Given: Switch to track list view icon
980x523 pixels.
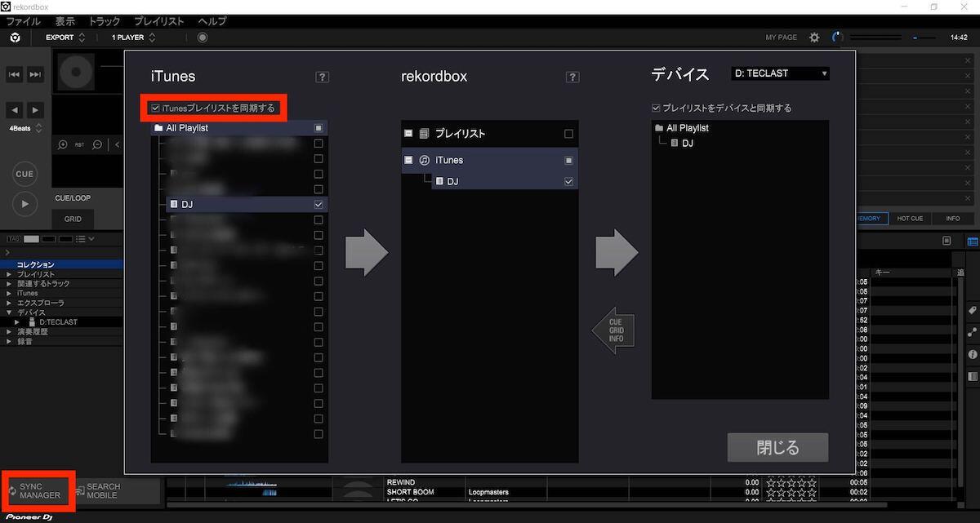Looking at the screenshot, I should tap(973, 242).
